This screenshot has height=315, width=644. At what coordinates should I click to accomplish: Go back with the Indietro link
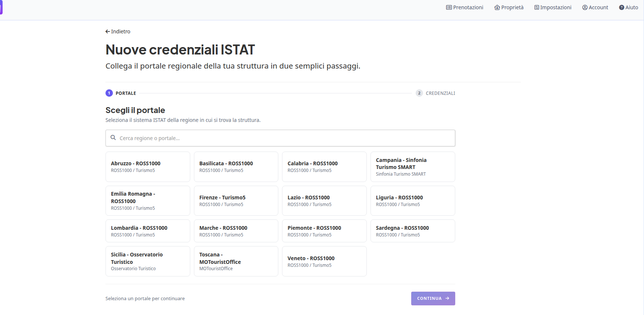pos(118,31)
